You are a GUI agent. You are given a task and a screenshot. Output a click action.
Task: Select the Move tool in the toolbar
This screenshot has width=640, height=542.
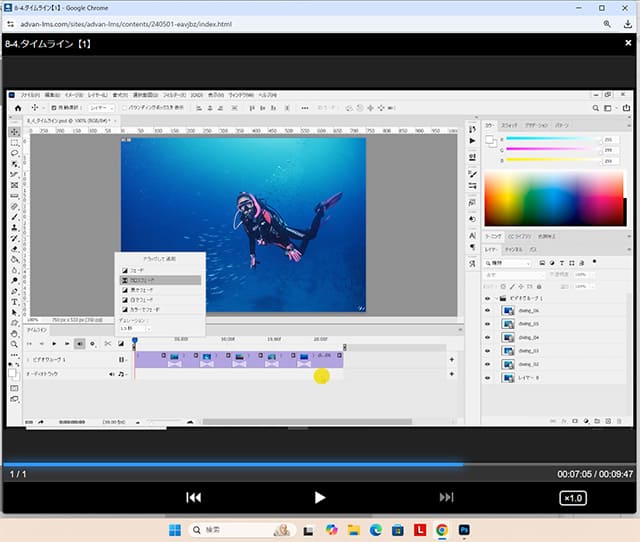pos(14,132)
